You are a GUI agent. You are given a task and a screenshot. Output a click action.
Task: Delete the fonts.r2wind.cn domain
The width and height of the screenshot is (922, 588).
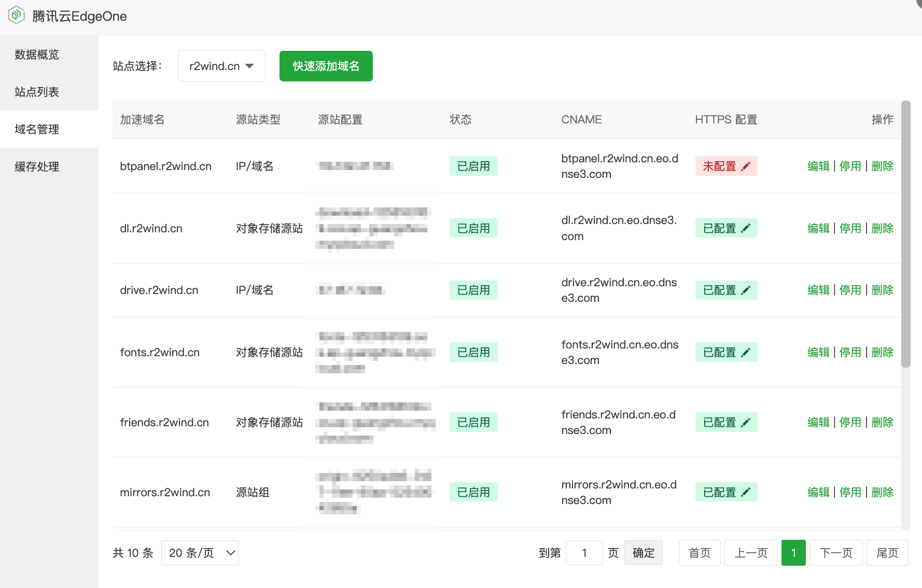(883, 352)
